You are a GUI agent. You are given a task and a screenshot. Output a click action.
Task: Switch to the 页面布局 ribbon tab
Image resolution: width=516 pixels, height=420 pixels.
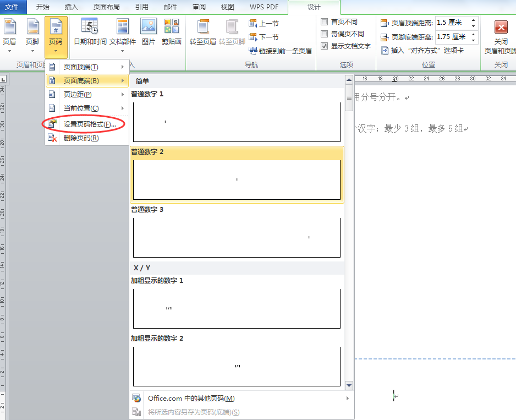(106, 7)
